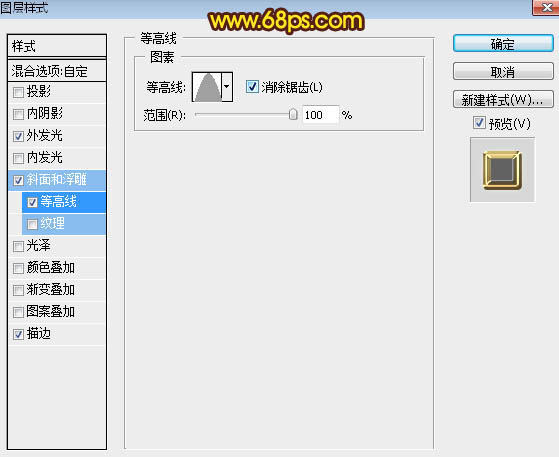Enable the 光泽 checkbox

pyautogui.click(x=18, y=247)
